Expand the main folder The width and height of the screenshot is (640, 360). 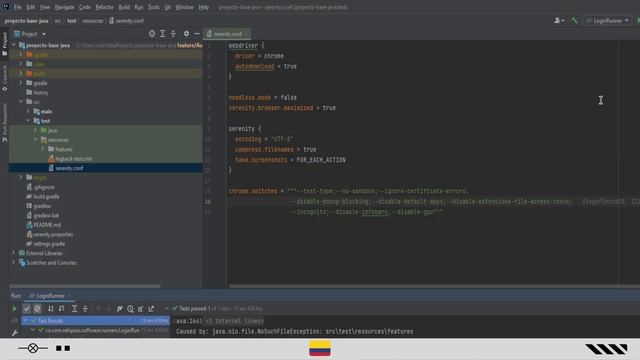coord(28,111)
